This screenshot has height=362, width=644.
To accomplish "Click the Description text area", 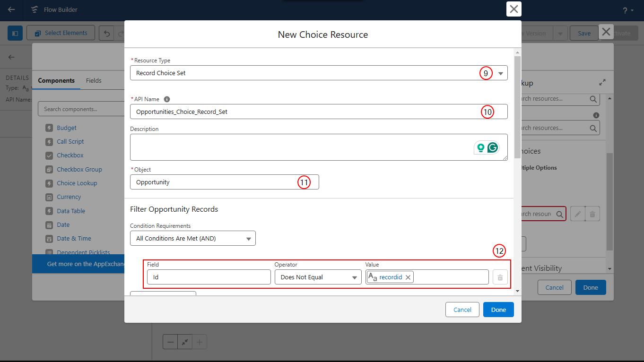I will coord(319,147).
